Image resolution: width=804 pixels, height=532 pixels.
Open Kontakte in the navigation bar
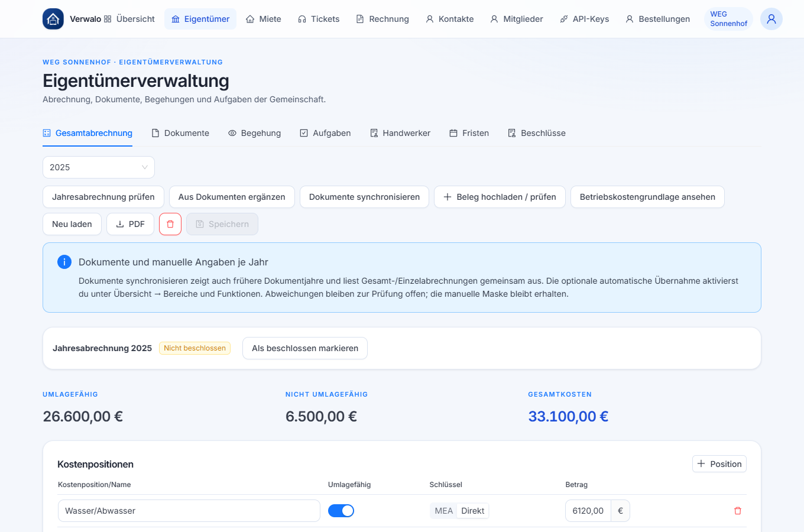tap(450, 19)
